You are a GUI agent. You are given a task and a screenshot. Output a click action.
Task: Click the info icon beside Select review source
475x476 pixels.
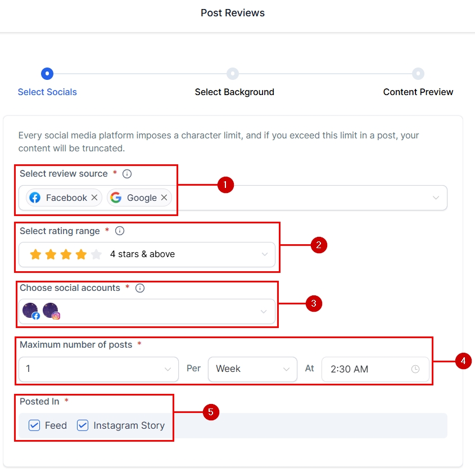click(x=127, y=174)
